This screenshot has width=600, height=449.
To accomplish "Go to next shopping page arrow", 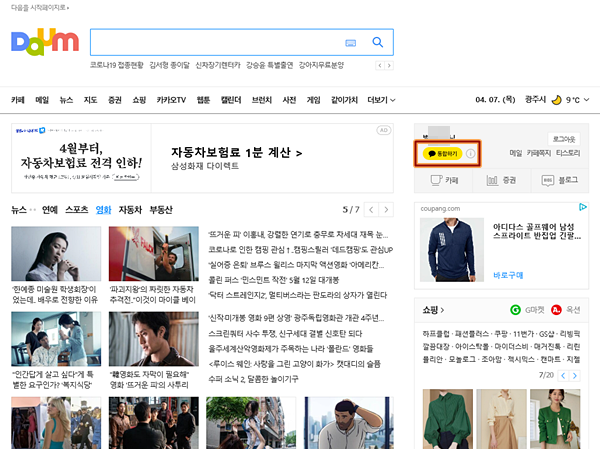I will (575, 376).
